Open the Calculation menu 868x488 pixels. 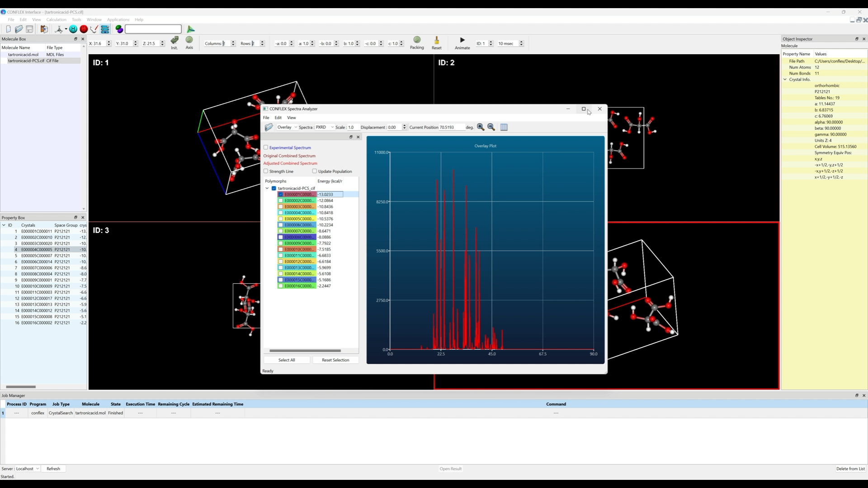[56, 19]
